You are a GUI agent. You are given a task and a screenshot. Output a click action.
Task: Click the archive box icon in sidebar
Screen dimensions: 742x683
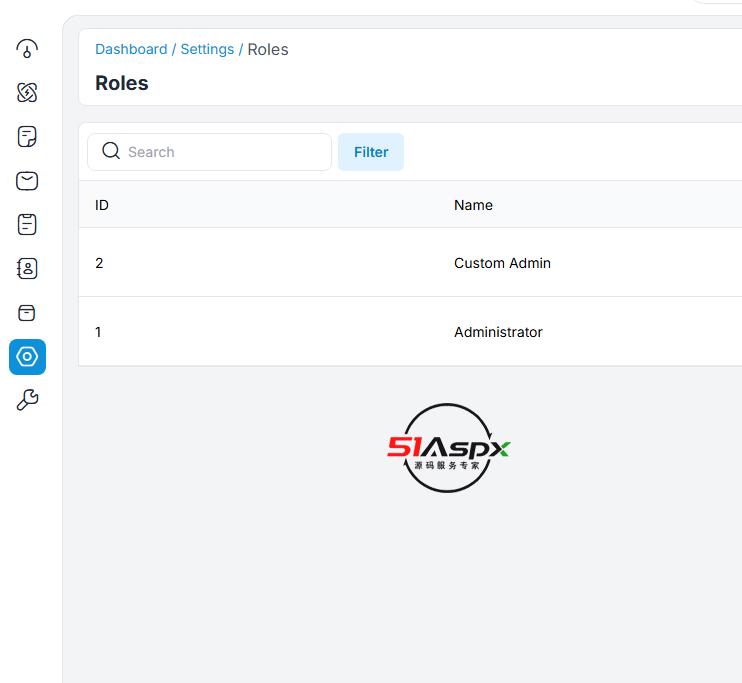[27, 312]
